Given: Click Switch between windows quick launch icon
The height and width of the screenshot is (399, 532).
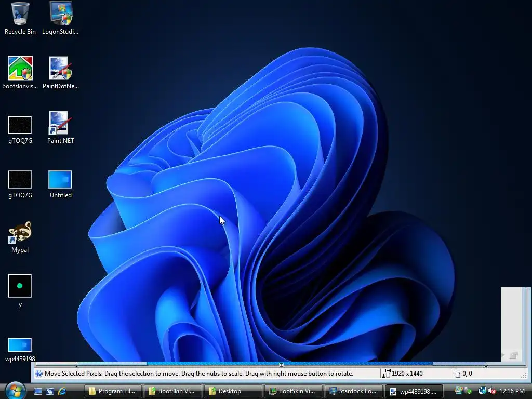Looking at the screenshot, I should point(50,391).
